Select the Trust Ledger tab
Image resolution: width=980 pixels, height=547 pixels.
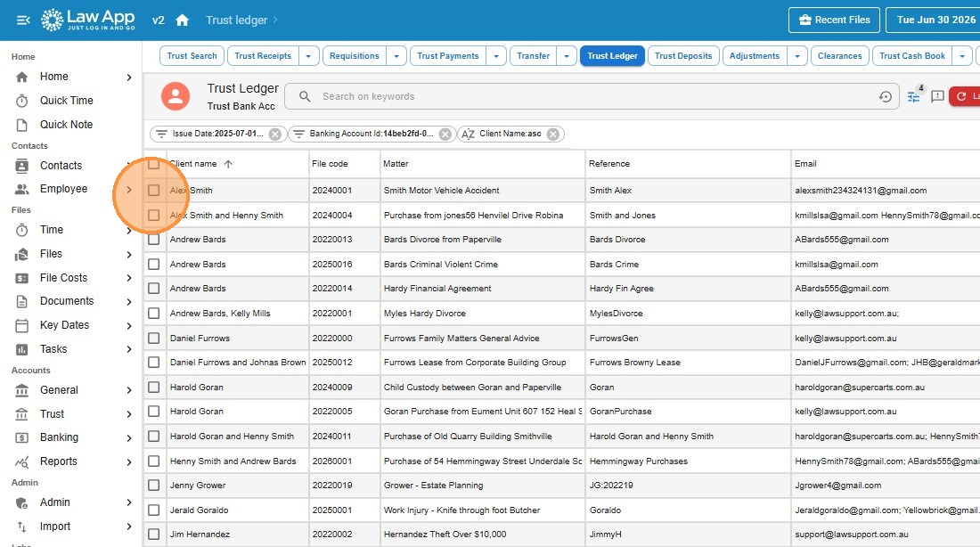point(613,56)
